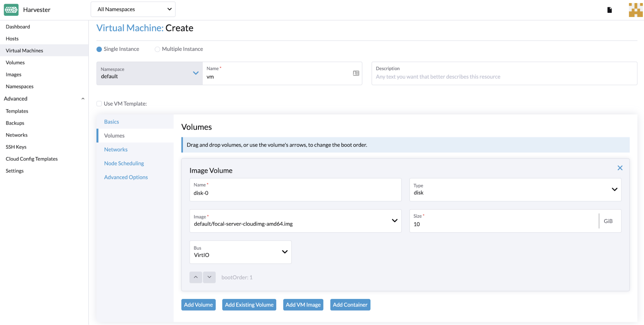Viewport: 644px width, 325px height.
Task: Enable the Use VM Template checkbox
Action: click(99, 104)
